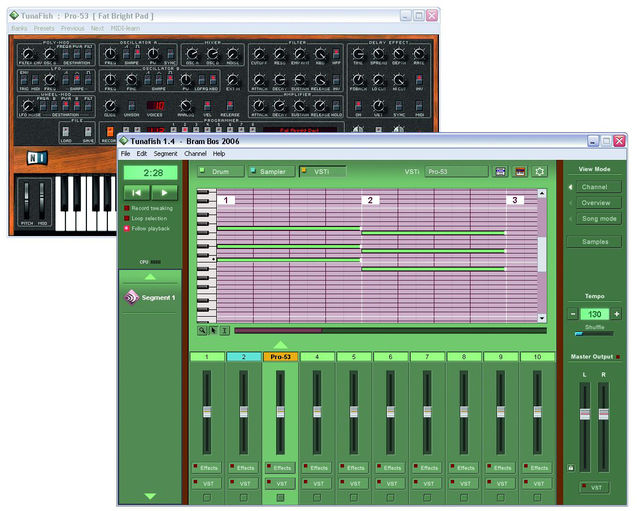Select the VSTi channel type tab
The image size is (640, 511).
coord(322,172)
